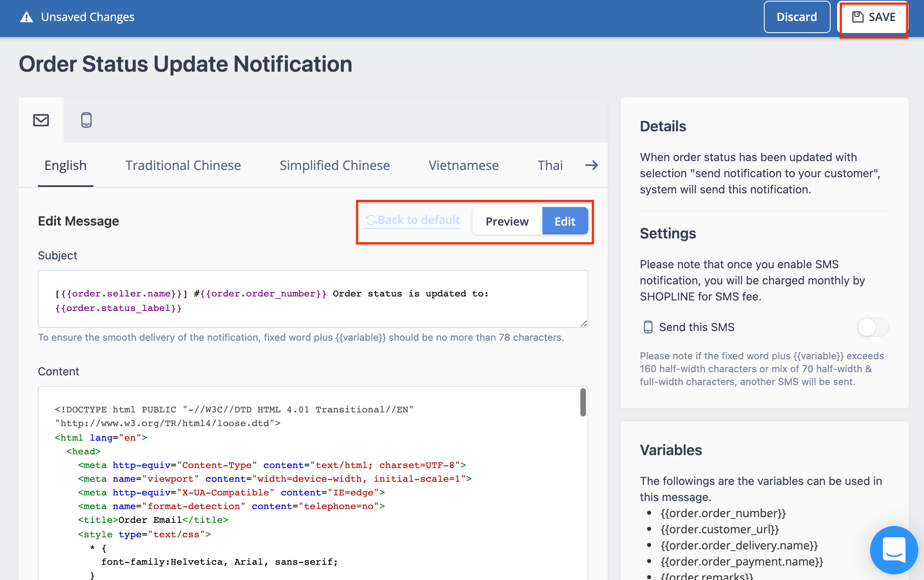
Task: Switch to the email notification tab icon
Action: click(x=41, y=120)
